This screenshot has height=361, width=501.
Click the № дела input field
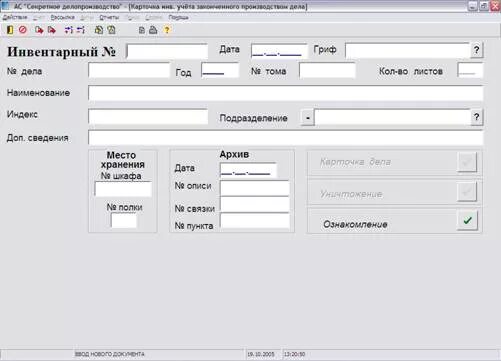[x=129, y=71]
